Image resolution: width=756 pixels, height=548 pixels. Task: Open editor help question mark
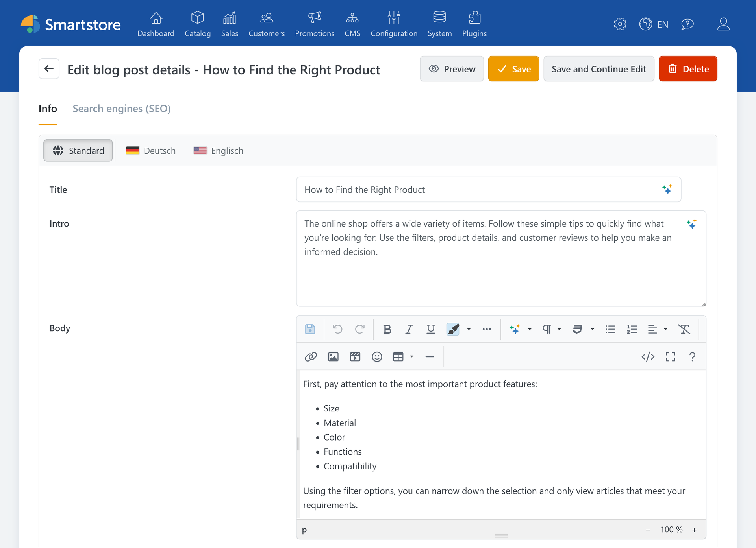point(692,357)
